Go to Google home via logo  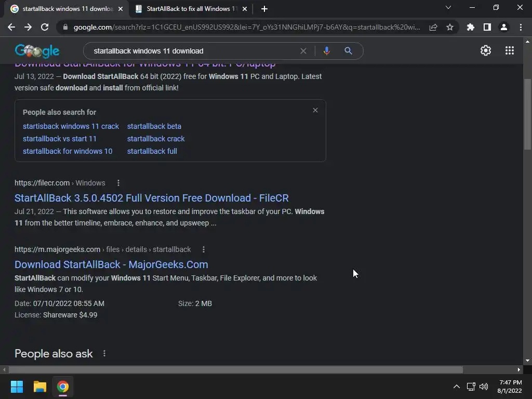[x=37, y=51]
